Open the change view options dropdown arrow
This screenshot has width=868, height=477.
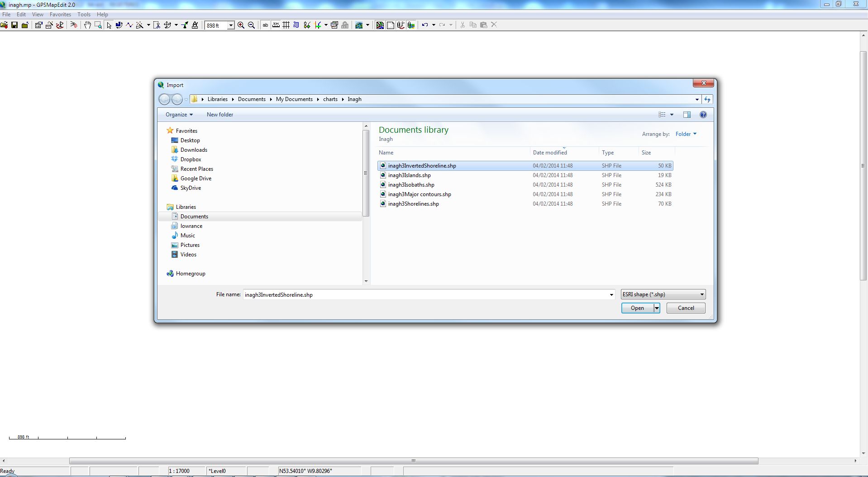click(672, 115)
